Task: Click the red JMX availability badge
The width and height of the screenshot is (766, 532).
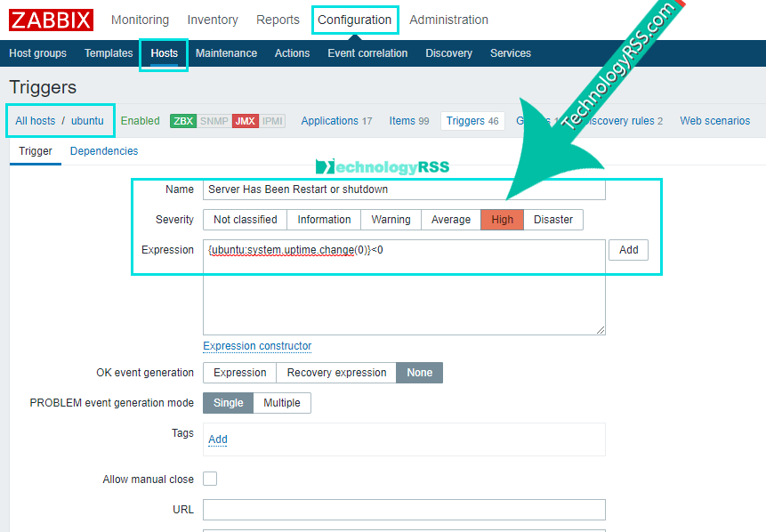Action: click(x=246, y=121)
